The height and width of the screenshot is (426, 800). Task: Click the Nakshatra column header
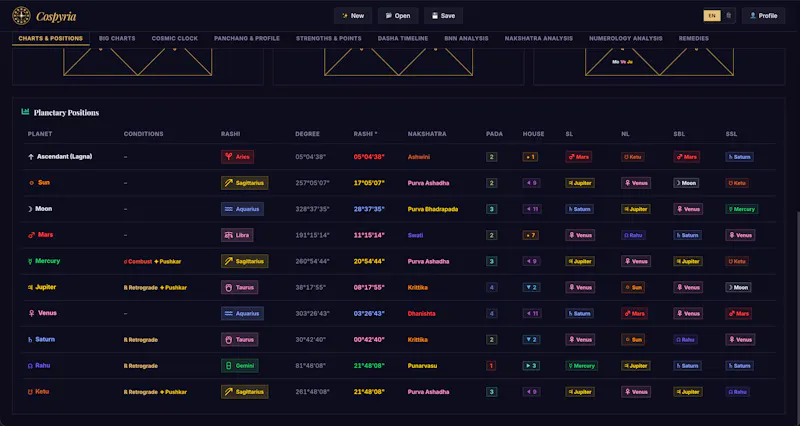pos(427,134)
